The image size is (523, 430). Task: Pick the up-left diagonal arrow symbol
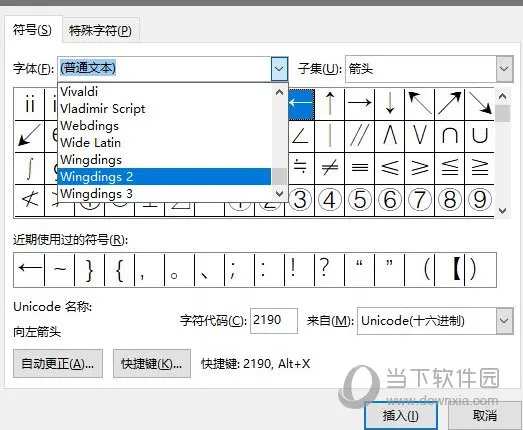(x=420, y=104)
